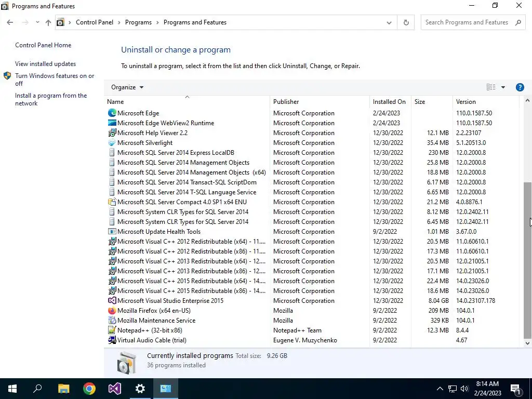Click the volume speaker tray icon

coord(464,389)
